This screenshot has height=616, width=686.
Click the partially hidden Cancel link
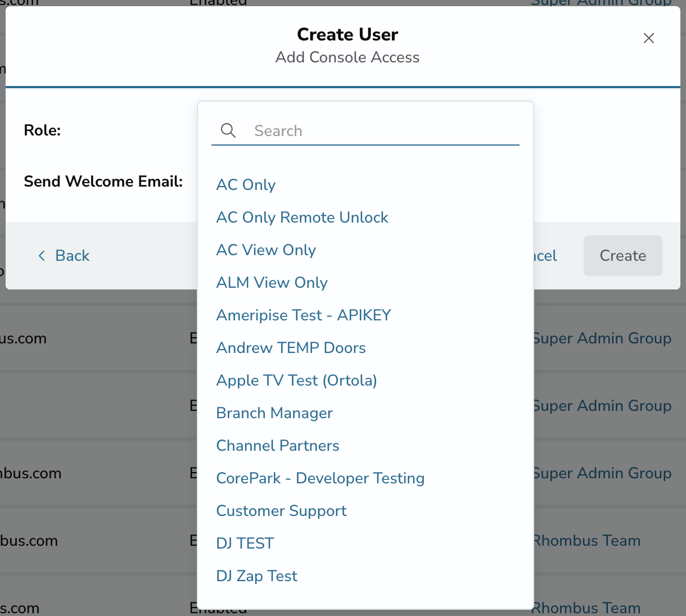coord(545,256)
